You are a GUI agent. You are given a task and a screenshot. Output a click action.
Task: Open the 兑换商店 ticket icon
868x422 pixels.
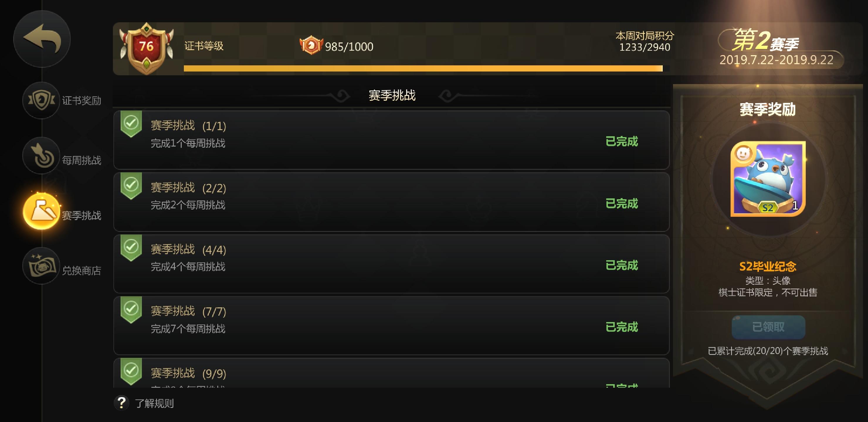pyautogui.click(x=41, y=266)
